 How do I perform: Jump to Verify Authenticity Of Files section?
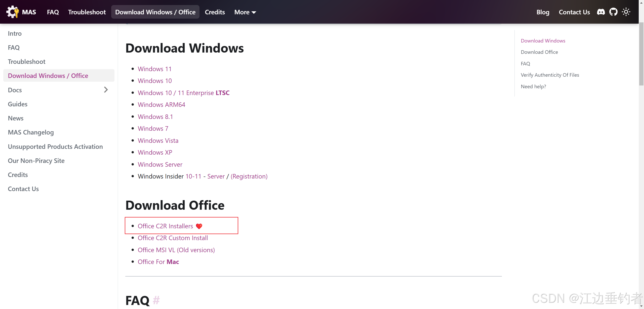point(550,75)
